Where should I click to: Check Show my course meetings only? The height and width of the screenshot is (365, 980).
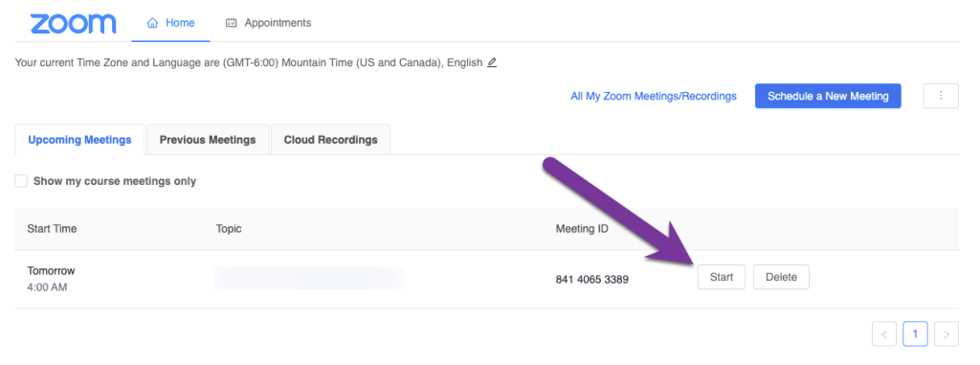[x=21, y=181]
